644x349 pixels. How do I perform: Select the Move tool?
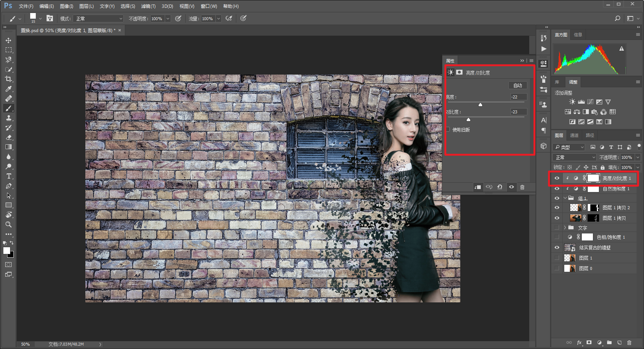click(8, 40)
